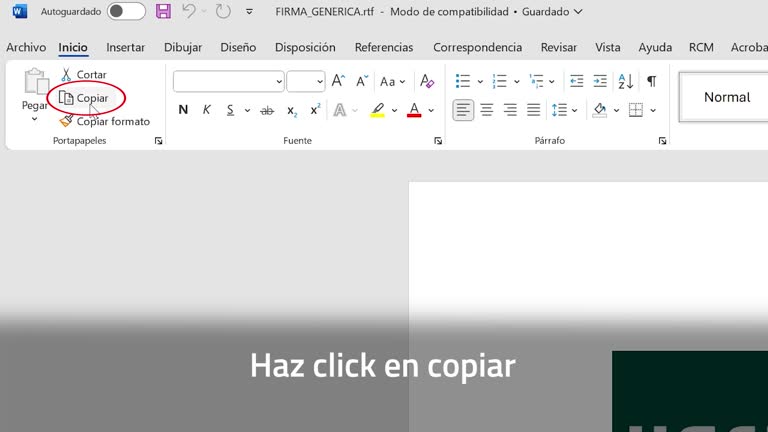Open the undo history dropdown arrow

pyautogui.click(x=204, y=11)
